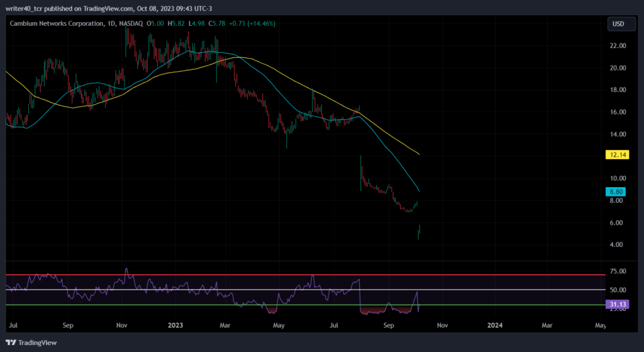Click the +0.73 (+14.46%) change value
This screenshot has height=352, width=644.
pyautogui.click(x=252, y=23)
